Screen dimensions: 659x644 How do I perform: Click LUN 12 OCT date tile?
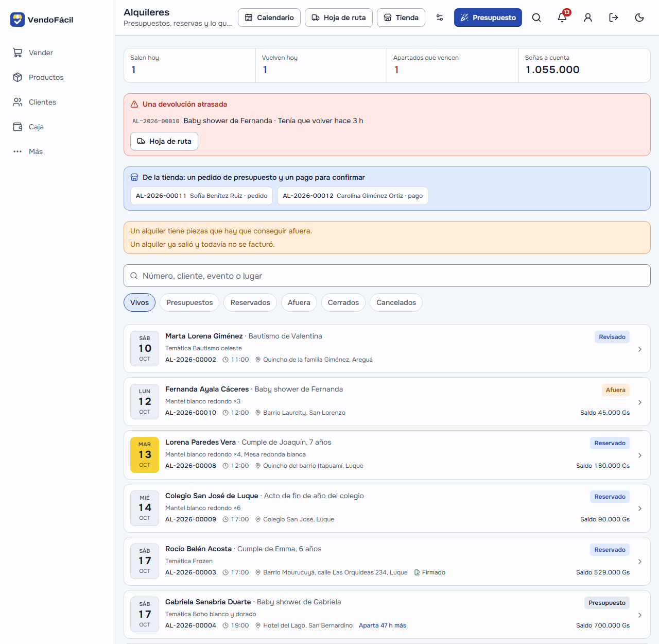pos(145,401)
